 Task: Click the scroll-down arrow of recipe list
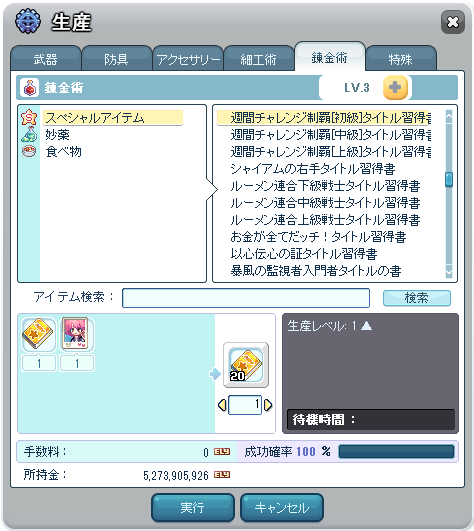coord(449,271)
